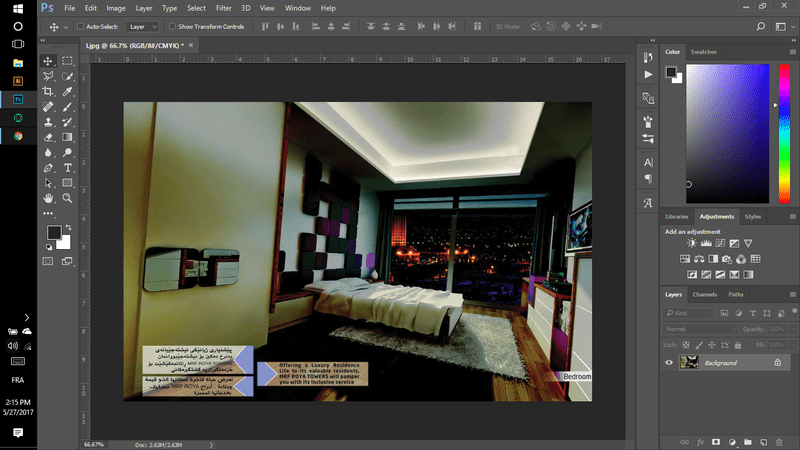Add a Brightness/Contrast adjustment
Image resolution: width=800 pixels, height=450 pixels.
(x=691, y=243)
